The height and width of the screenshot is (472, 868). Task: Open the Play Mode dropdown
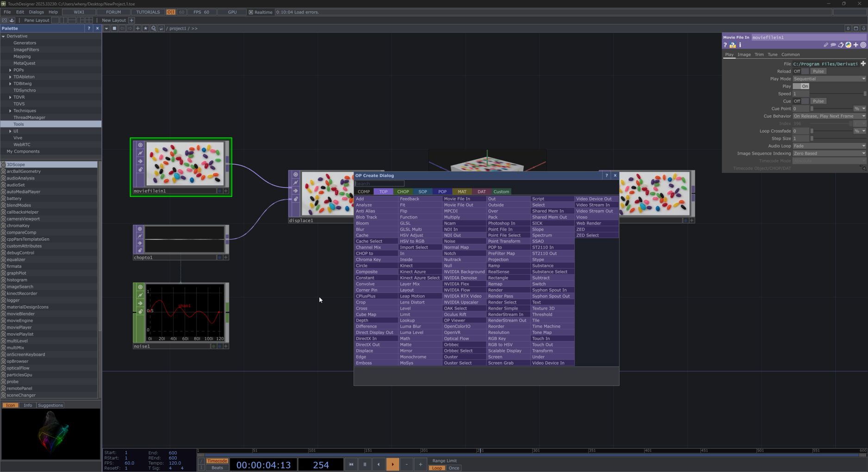(x=829, y=79)
